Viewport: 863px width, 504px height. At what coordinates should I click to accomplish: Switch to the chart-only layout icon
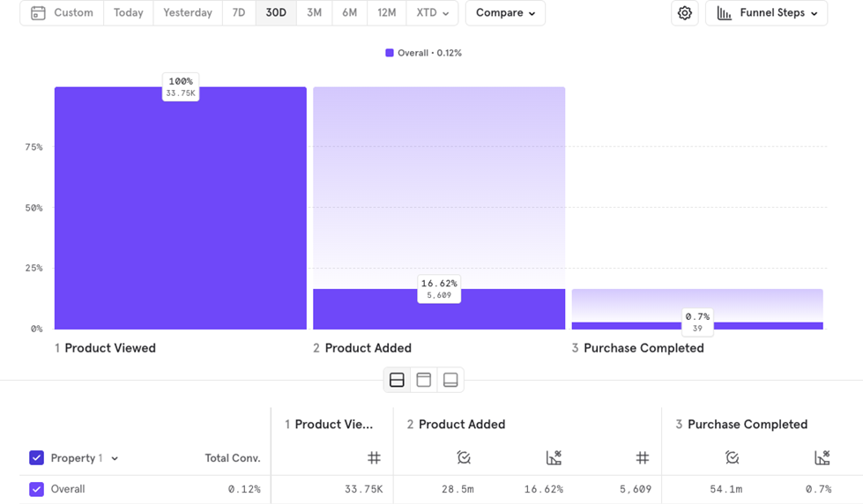(423, 380)
